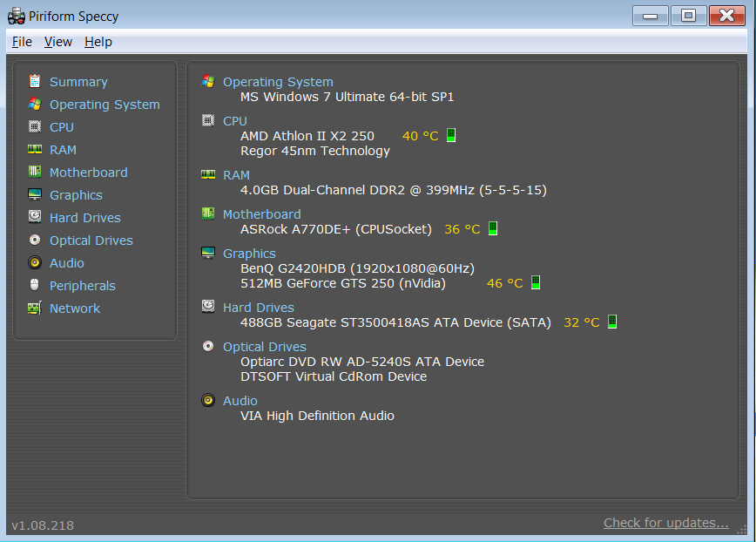This screenshot has width=756, height=542.
Task: Click the Network card icon in sidebar
Action: coord(35,308)
